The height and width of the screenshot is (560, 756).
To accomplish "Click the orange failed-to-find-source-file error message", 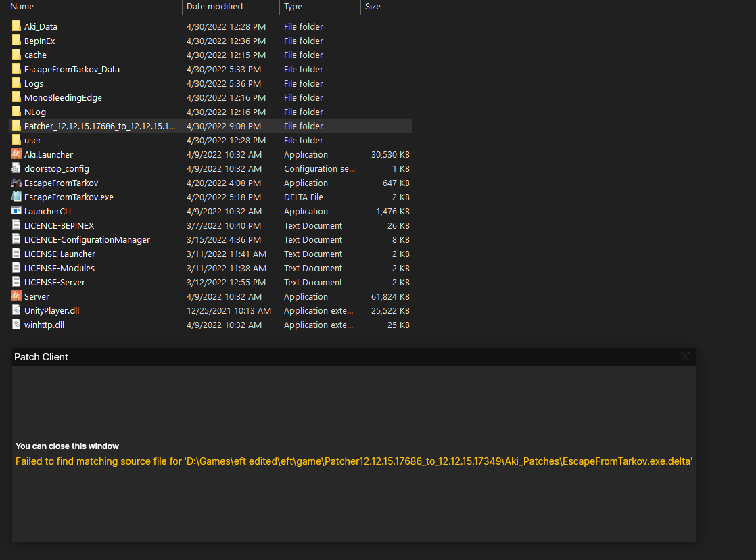I will pyautogui.click(x=354, y=461).
